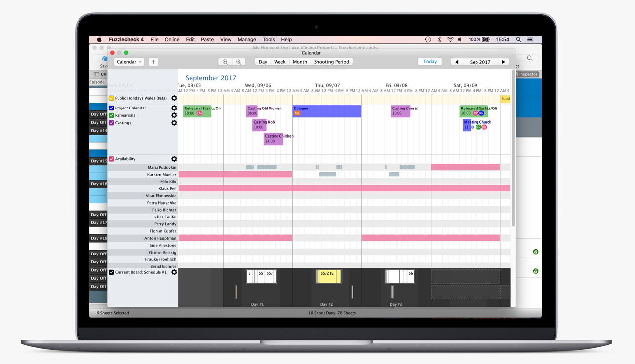The width and height of the screenshot is (635, 364).
Task: Open the Online menu
Action: (172, 39)
